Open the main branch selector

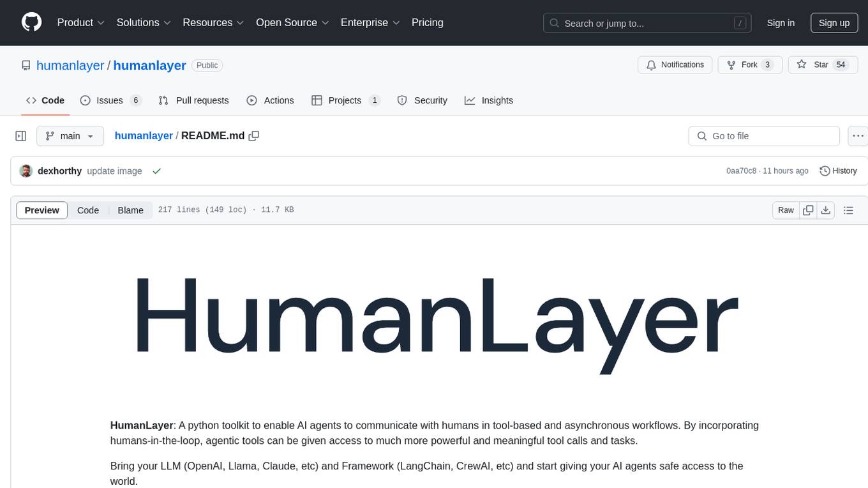pyautogui.click(x=70, y=136)
